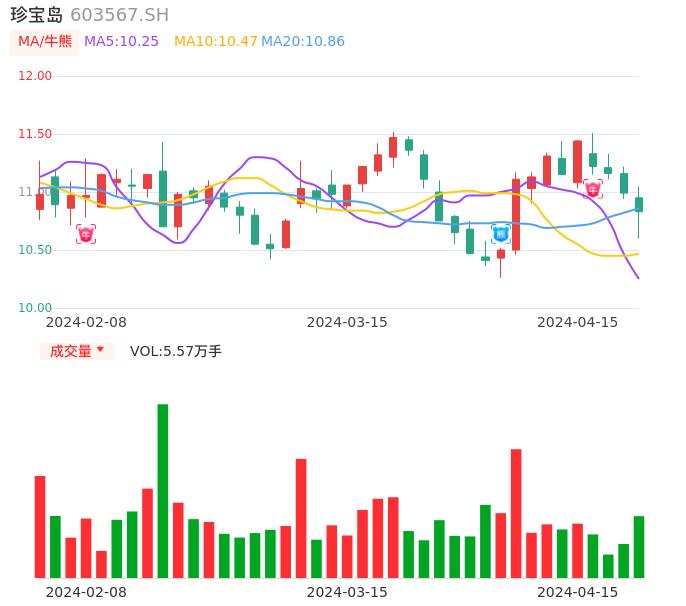Click the red arrow beside 成交量
This screenshot has height=606, width=686.
[100, 350]
